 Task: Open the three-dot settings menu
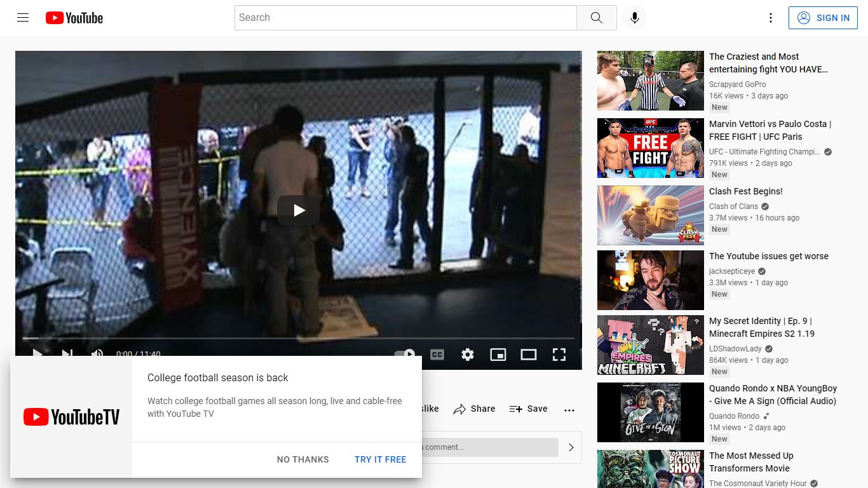point(771,18)
